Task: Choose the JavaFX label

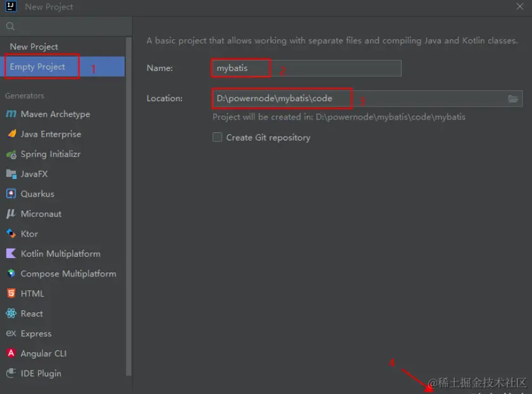Action: coord(34,174)
